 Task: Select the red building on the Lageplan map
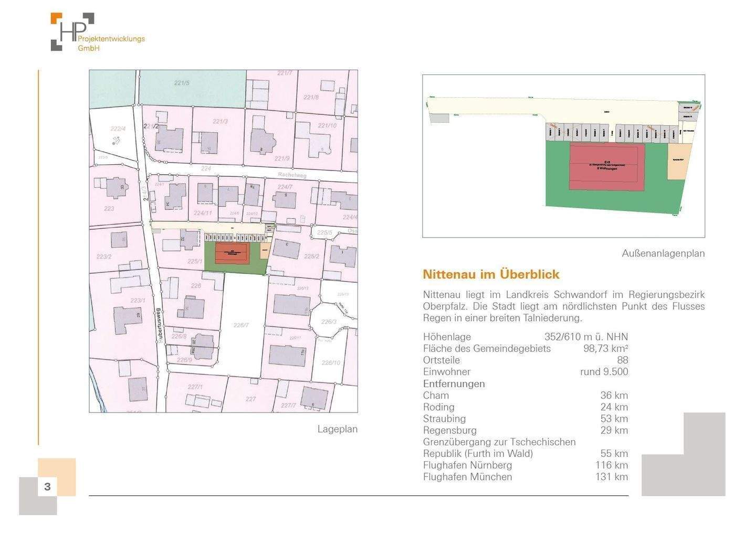point(232,253)
